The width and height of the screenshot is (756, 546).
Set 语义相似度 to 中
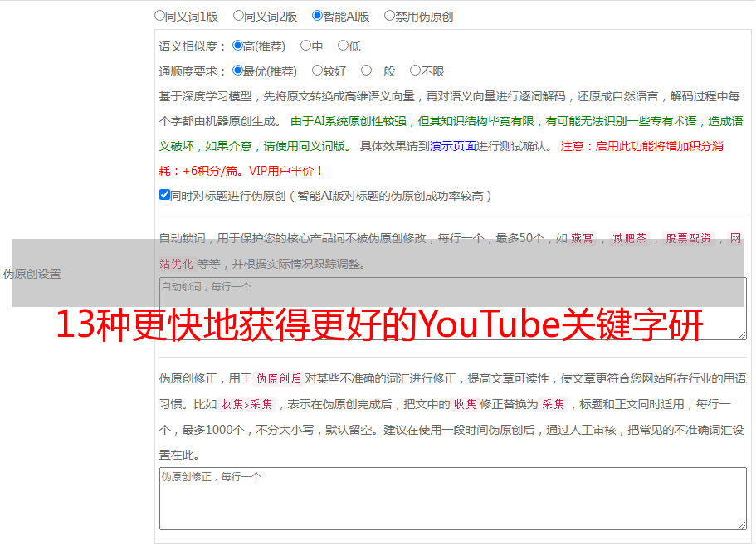[305, 46]
